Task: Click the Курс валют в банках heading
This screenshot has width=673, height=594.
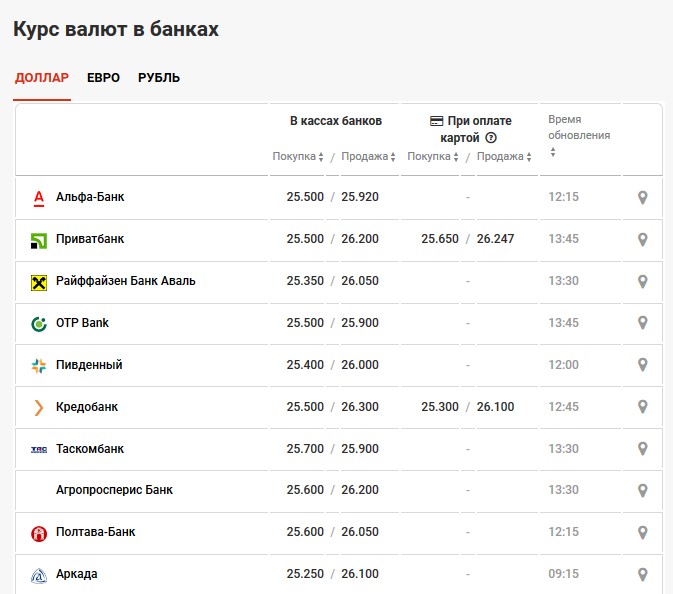Action: [x=116, y=30]
